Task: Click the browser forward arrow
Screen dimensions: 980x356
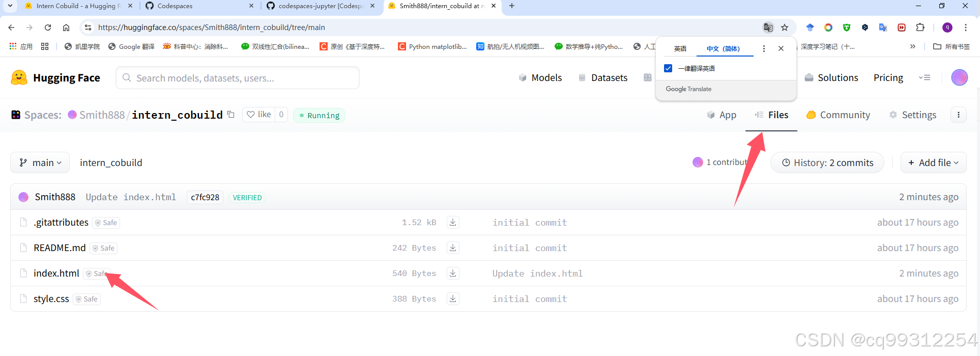Action: click(30, 28)
